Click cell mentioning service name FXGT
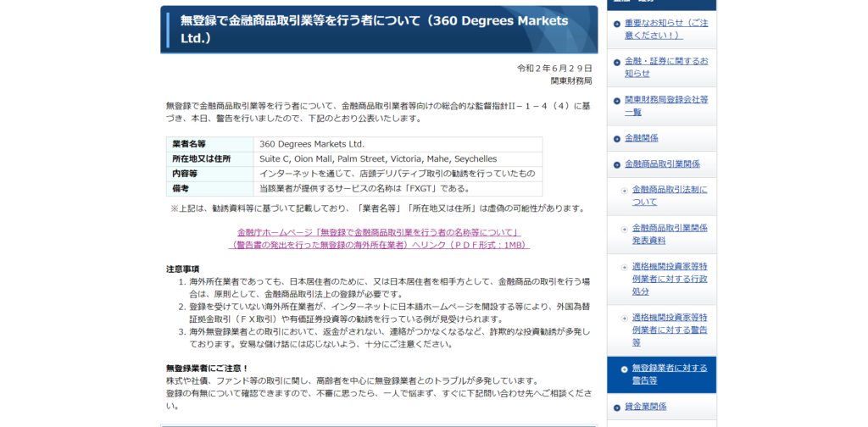Viewport: 868px width, 427px height. [x=398, y=189]
